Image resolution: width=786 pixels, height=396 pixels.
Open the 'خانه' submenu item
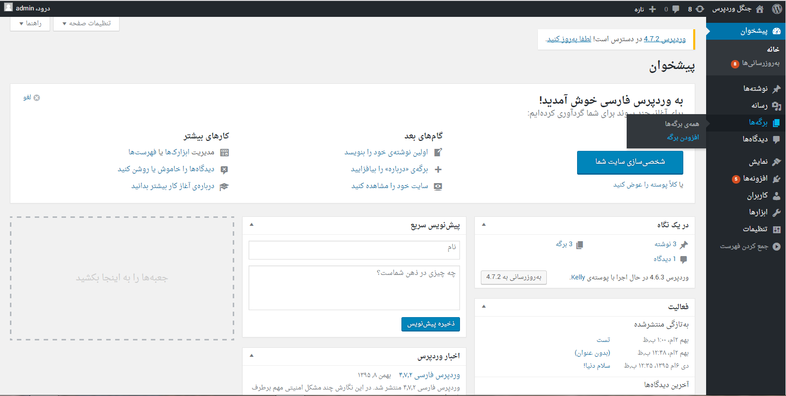773,50
